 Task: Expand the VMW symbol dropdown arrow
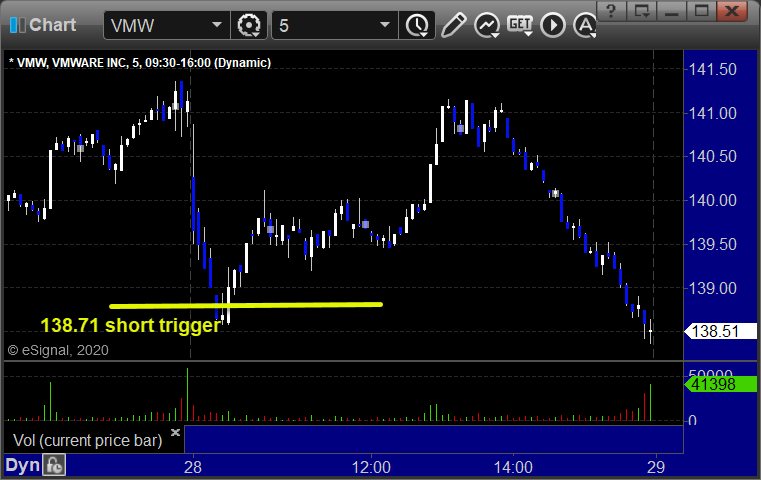[217, 25]
